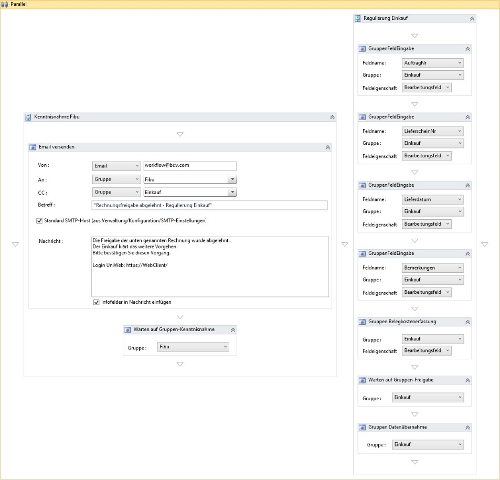
Task: Collapse the Gruppen Belegkostenerfassung activity
Action: [x=467, y=322]
